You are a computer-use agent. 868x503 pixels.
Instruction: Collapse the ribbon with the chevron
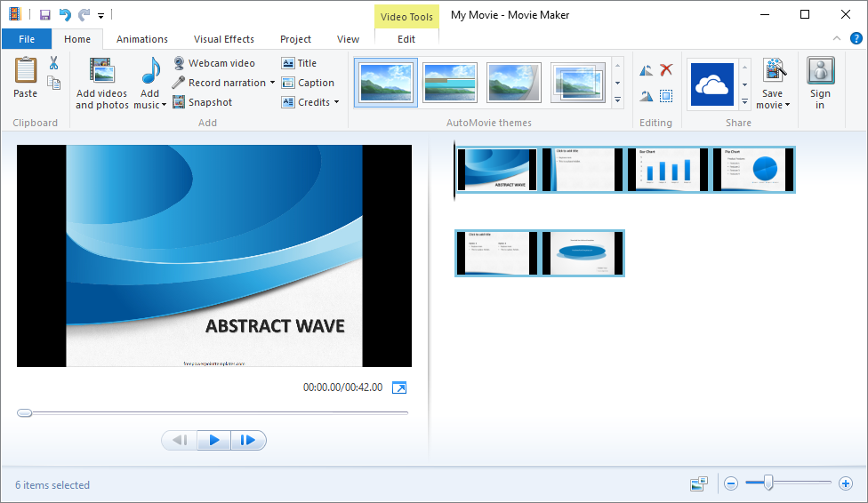[x=837, y=38]
